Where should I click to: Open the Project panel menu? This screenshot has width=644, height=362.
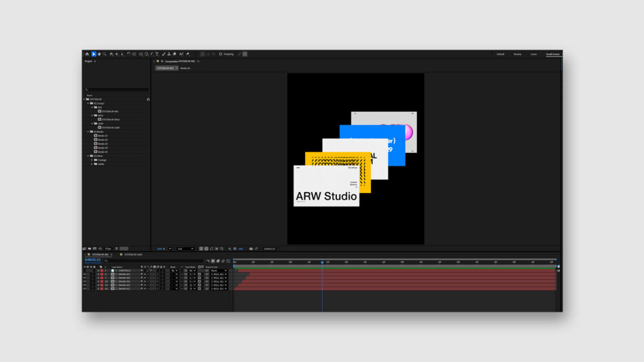pyautogui.click(x=95, y=61)
